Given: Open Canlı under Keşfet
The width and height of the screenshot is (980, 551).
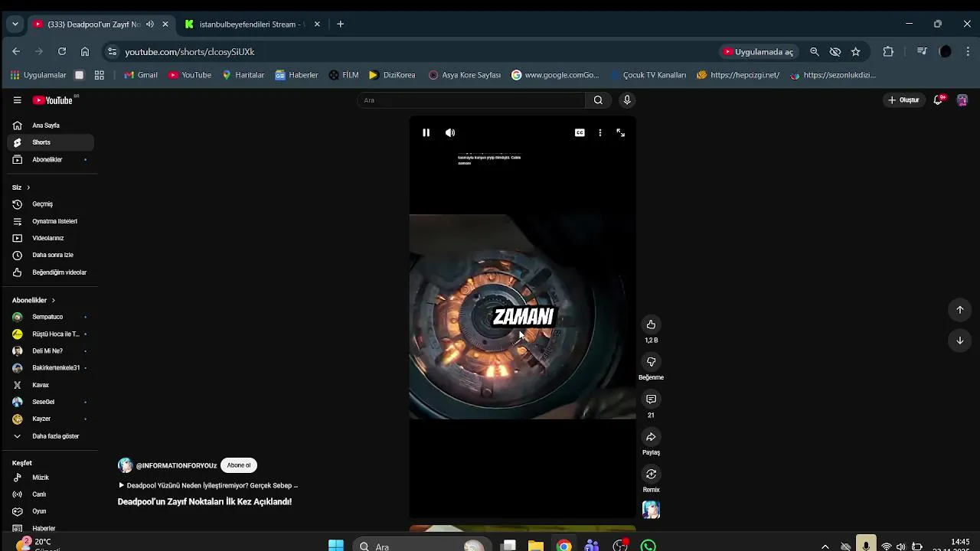Looking at the screenshot, I should 51,494.
